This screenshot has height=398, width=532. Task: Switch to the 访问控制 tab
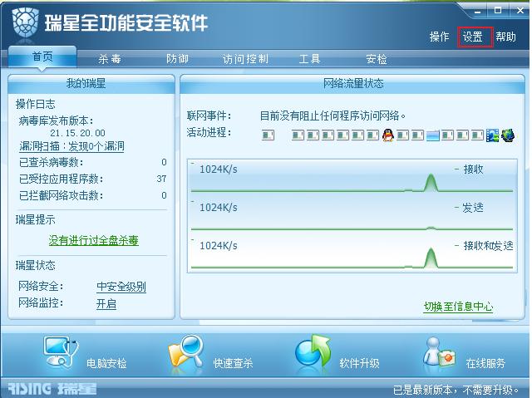246,59
